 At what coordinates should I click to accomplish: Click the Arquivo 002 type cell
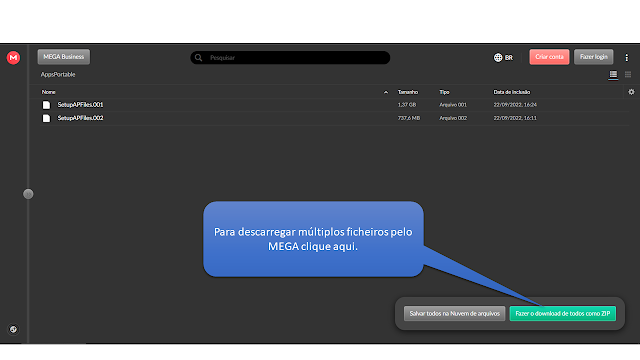(453, 118)
